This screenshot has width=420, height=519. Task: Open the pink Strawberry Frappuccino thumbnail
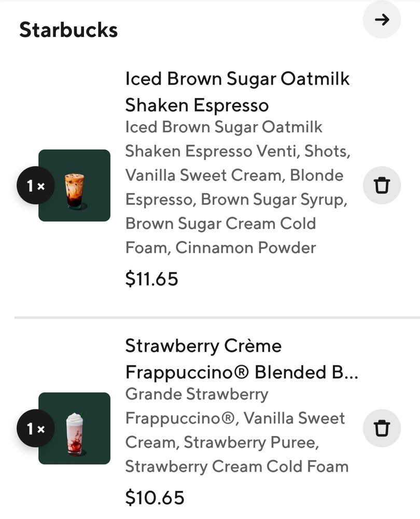tap(75, 428)
